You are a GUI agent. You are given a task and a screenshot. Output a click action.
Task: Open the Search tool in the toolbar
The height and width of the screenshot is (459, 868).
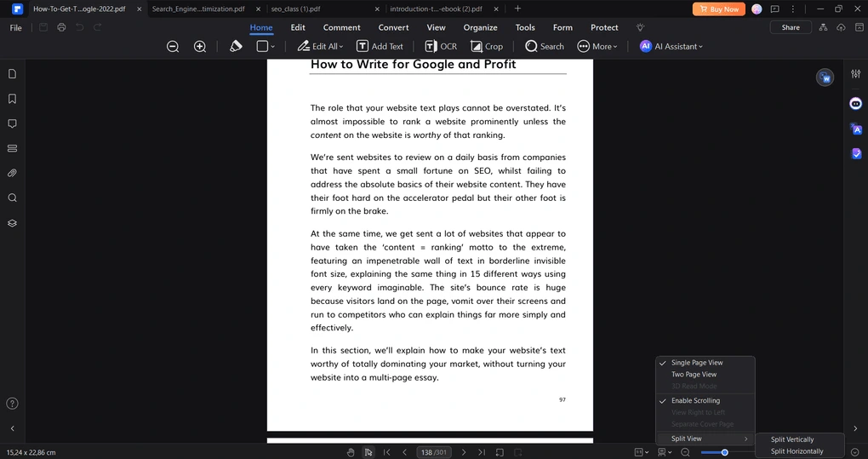point(544,47)
